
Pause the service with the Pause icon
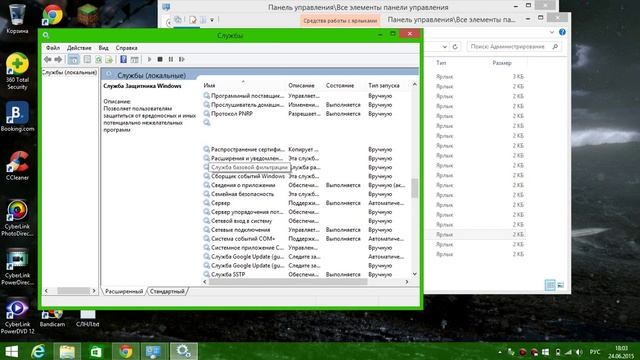pyautogui.click(x=171, y=60)
